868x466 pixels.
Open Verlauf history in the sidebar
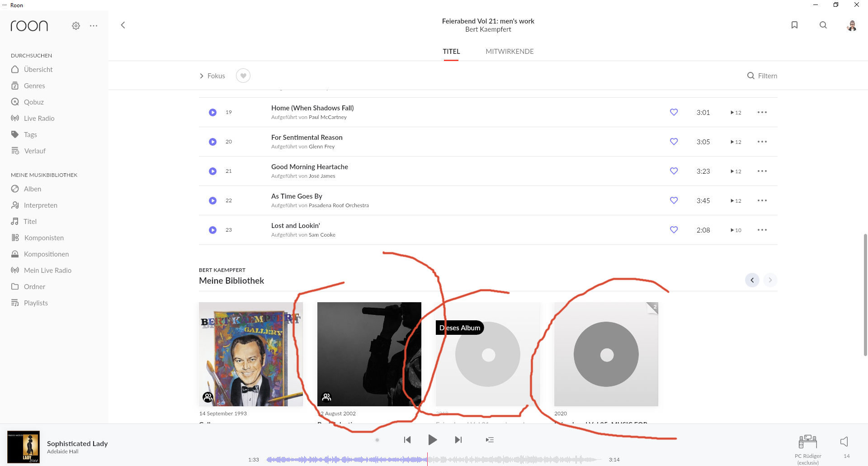(28, 151)
